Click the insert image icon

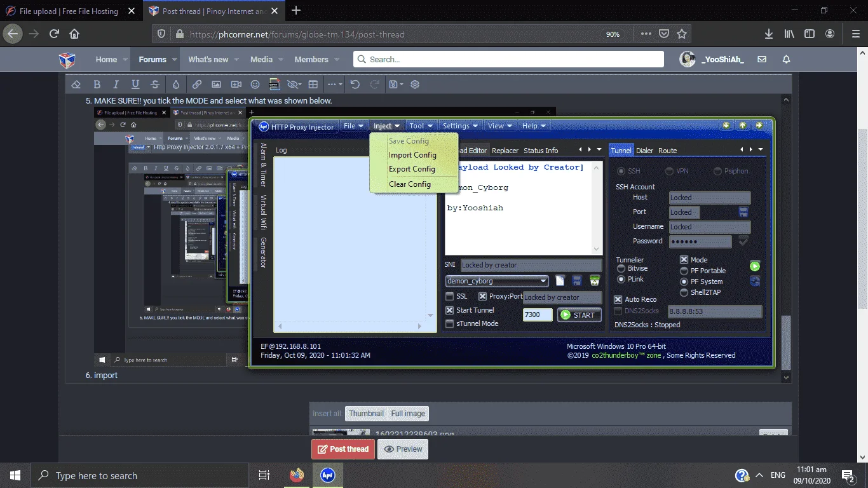tap(216, 85)
